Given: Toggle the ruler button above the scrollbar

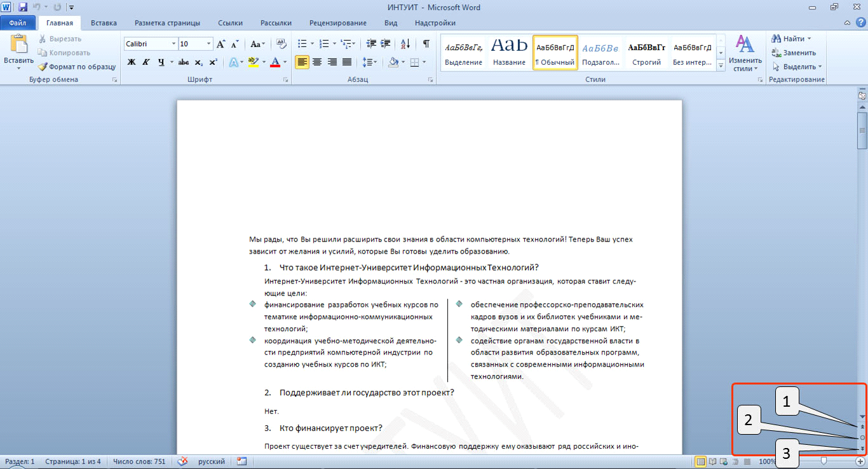Looking at the screenshot, I should (x=862, y=95).
